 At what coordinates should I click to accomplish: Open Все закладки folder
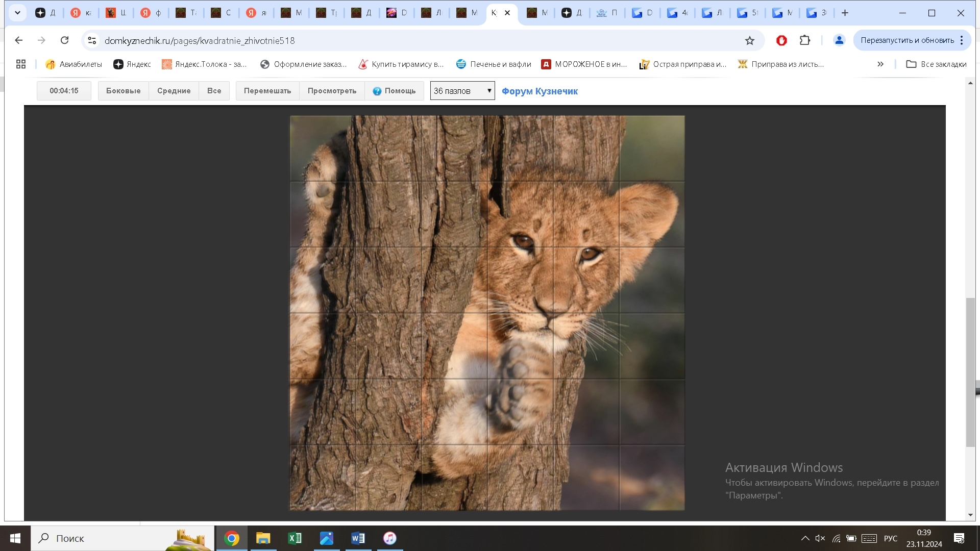[x=936, y=64]
